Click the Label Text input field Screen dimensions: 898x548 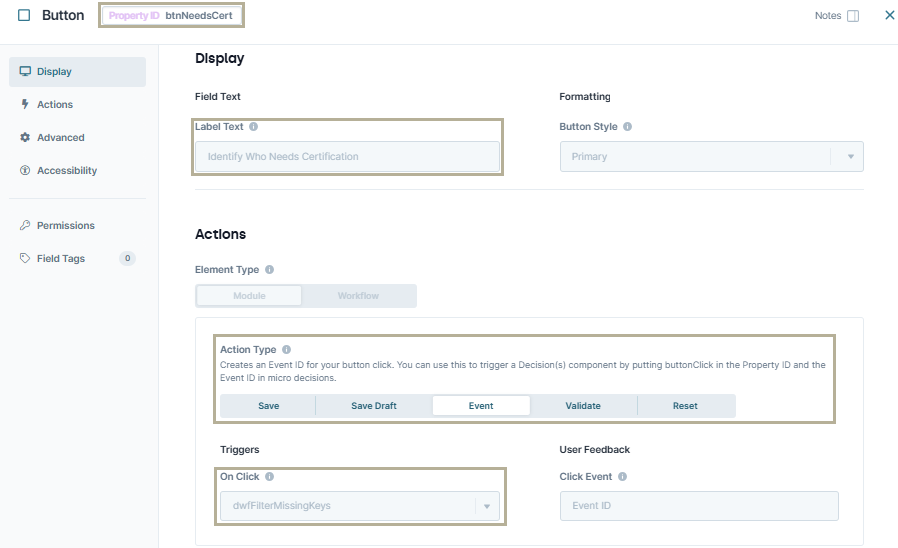click(347, 156)
